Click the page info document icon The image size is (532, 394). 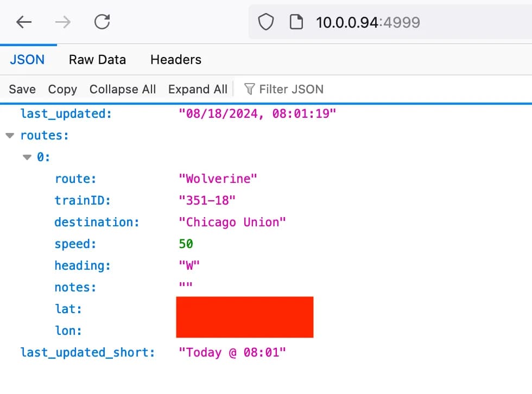click(296, 22)
